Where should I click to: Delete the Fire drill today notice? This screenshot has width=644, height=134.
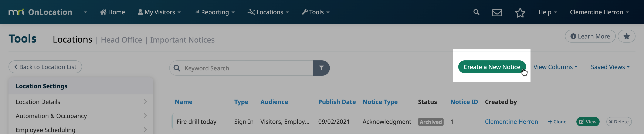(619, 121)
